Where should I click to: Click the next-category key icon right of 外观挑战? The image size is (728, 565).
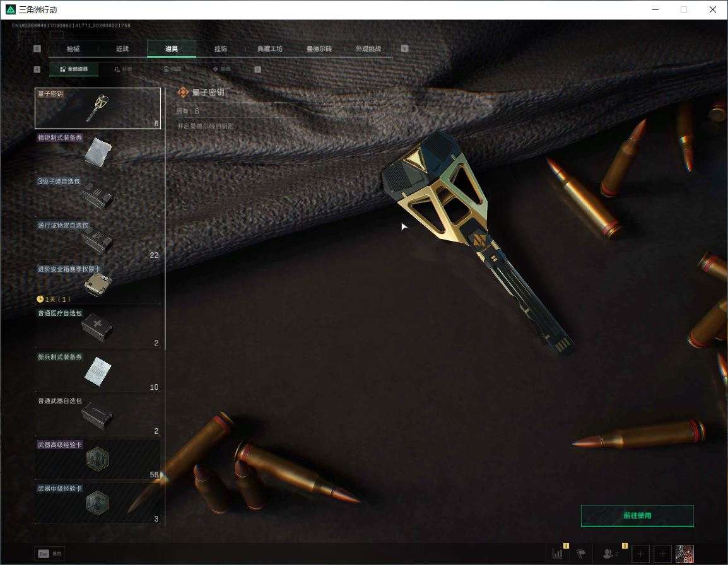point(405,49)
